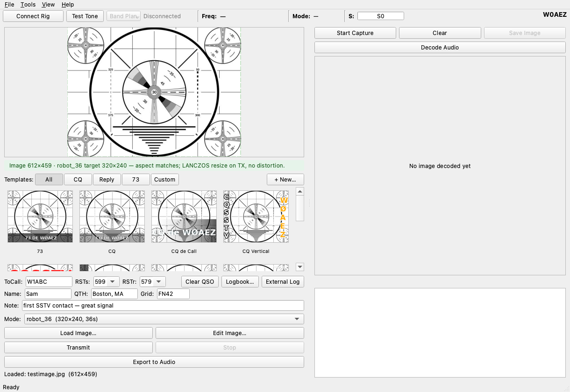
Task: Click the Grid field FN42
Action: [x=173, y=294]
